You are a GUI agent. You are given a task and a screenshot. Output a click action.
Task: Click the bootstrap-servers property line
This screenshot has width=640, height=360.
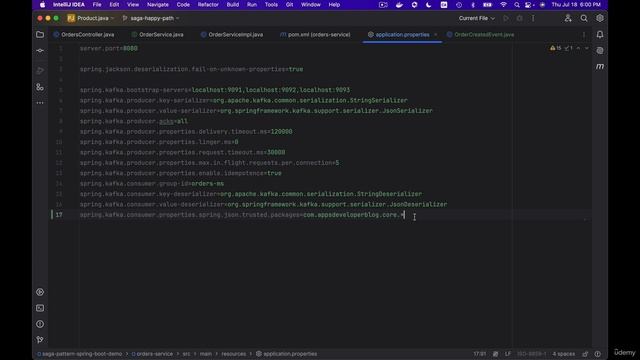coord(215,90)
